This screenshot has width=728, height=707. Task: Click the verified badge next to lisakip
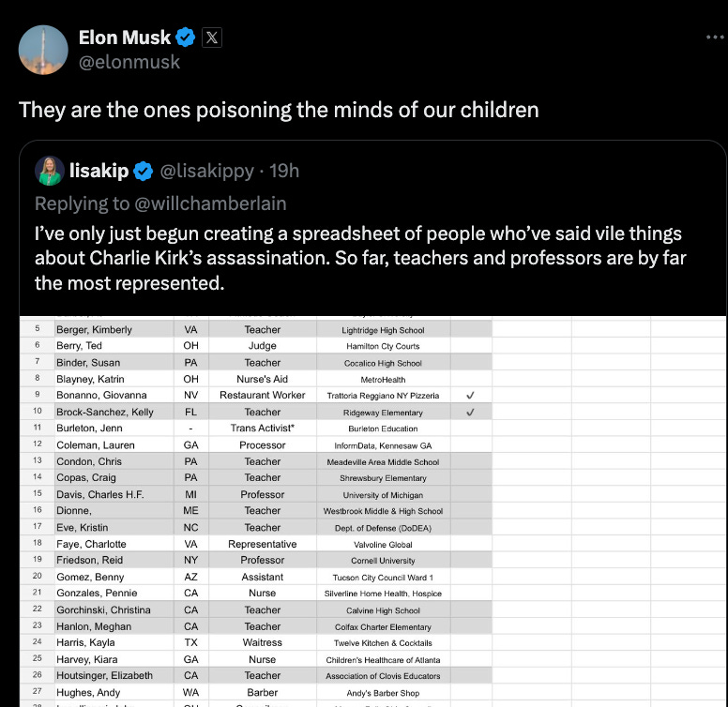click(143, 171)
